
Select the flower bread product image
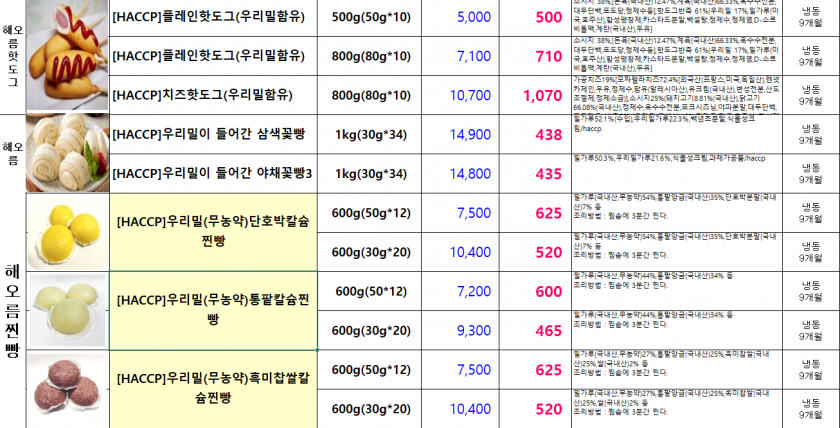coord(67,153)
